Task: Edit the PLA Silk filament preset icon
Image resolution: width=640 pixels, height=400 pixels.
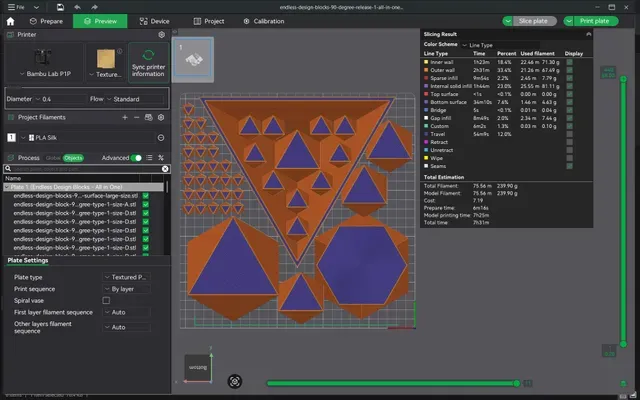Action: pos(161,138)
